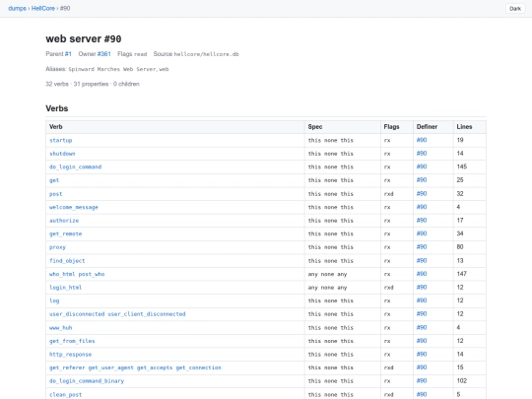Screen dimensions: 532x399
Task: Open the log verb link
Action: click(54, 300)
